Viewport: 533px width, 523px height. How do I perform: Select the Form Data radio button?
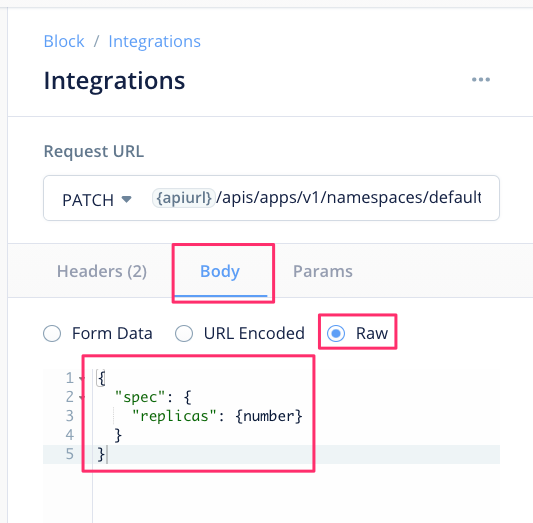click(52, 333)
